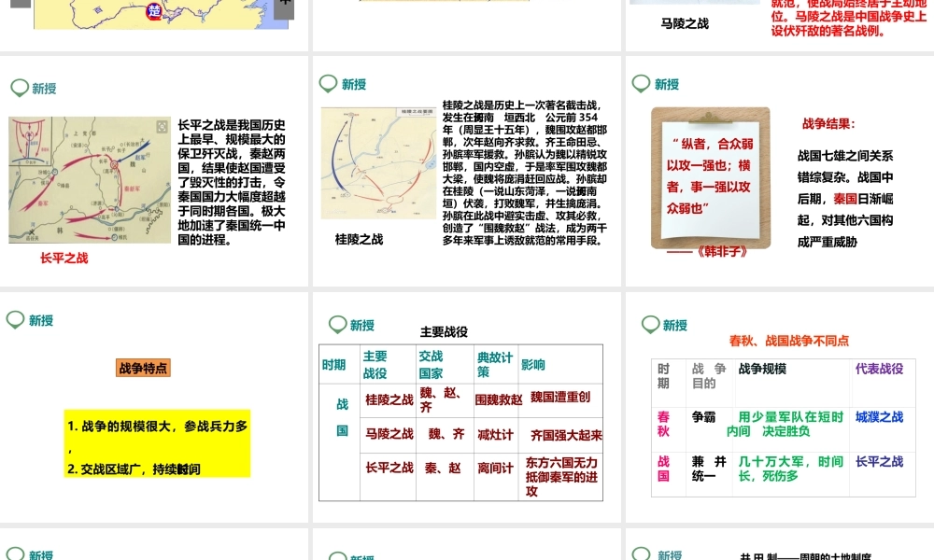
Task: Click the 春秋、战国战争不同点 heading
Action: tap(788, 341)
